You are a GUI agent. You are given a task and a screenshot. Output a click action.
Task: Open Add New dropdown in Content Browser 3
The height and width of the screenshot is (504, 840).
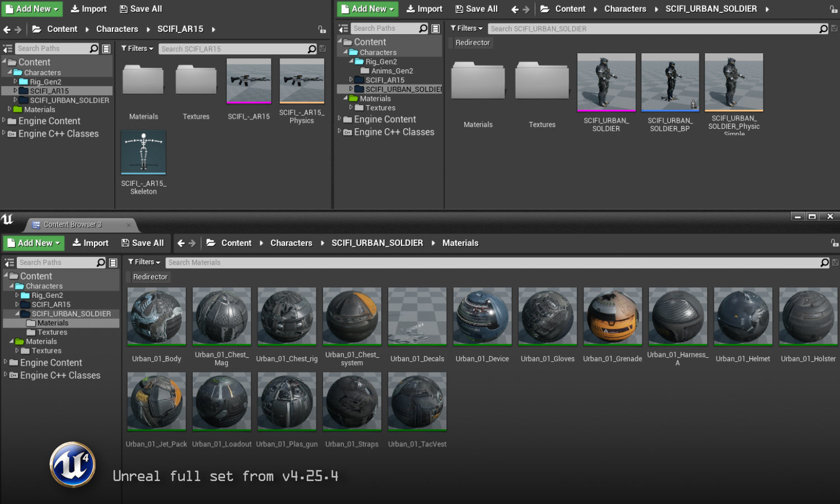tap(34, 243)
